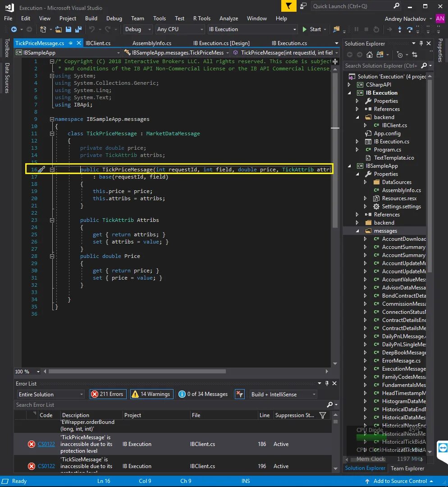Click the screwdriver quick actions icon on line 16
The width and height of the screenshot is (448, 487).
(x=41, y=169)
